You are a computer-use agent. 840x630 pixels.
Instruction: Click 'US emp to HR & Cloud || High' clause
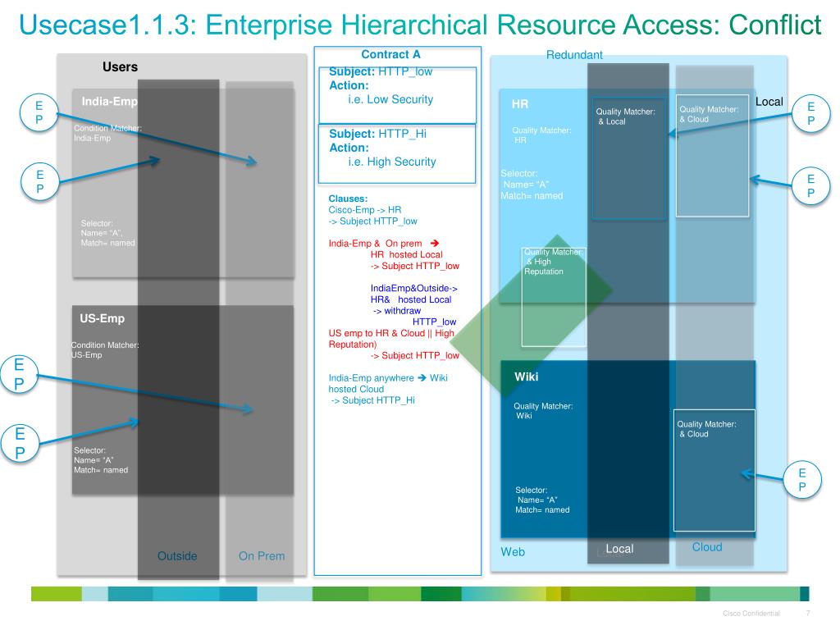click(x=391, y=333)
